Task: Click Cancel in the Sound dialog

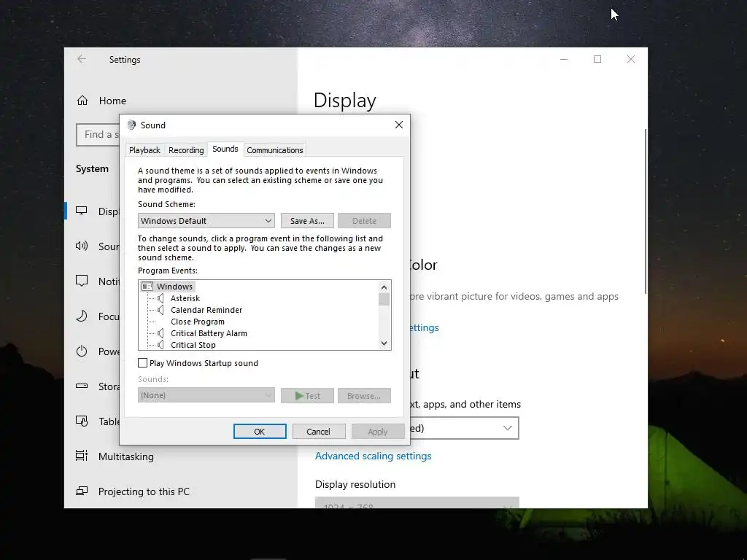Action: 318,432
